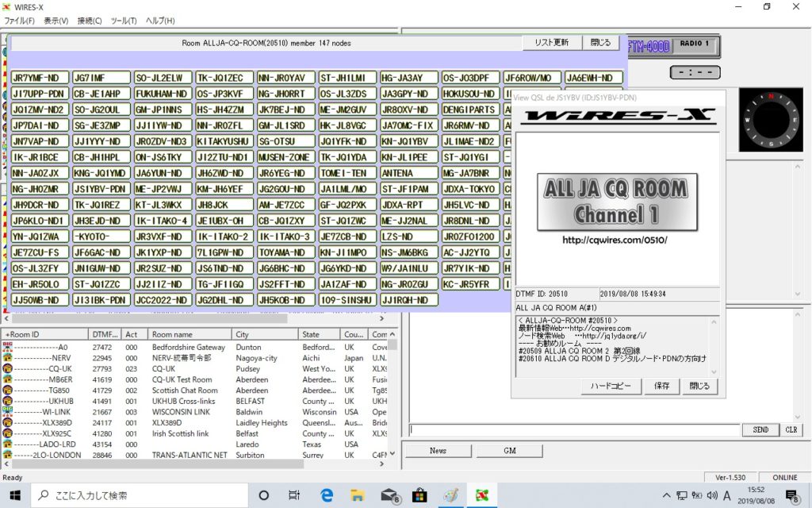Click the FTM-400D radio model indicator
Image resolution: width=812 pixels, height=508 pixels.
pyautogui.click(x=649, y=45)
